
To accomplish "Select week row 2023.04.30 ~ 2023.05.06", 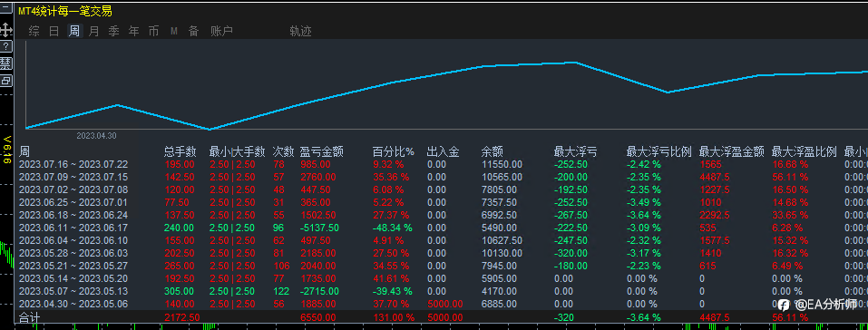I will (x=441, y=304).
